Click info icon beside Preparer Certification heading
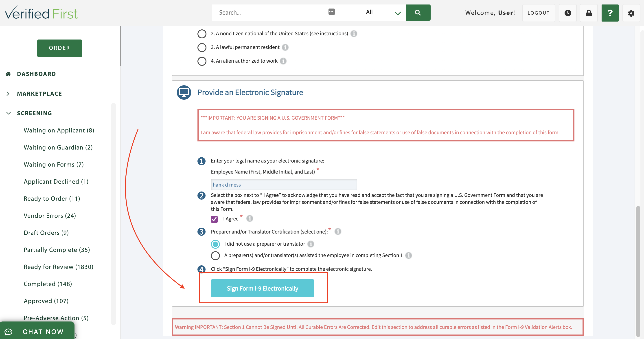644x339 pixels. pos(338,231)
